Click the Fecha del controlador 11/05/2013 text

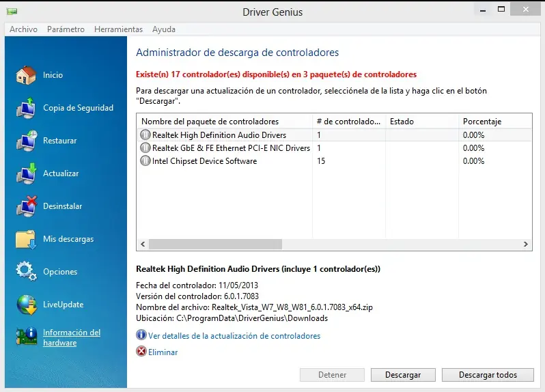tap(197, 285)
